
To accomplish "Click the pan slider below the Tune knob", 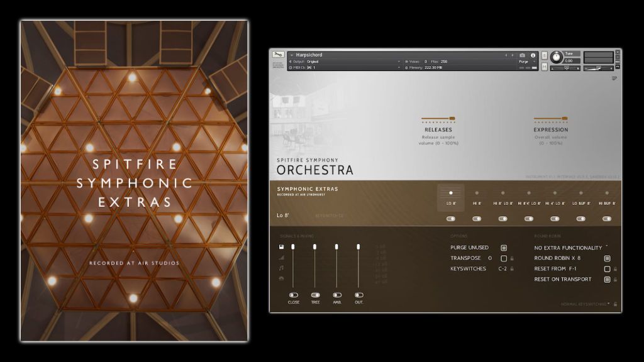I will [x=566, y=68].
